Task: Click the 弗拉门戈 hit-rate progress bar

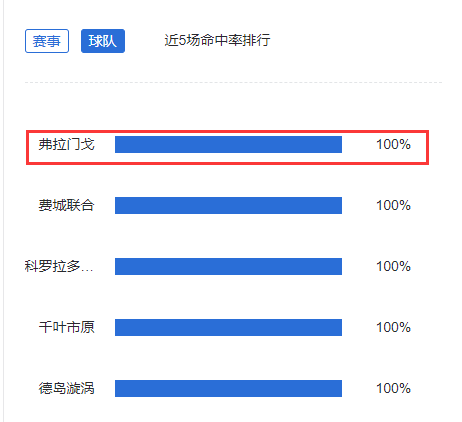Action: pyautogui.click(x=228, y=144)
